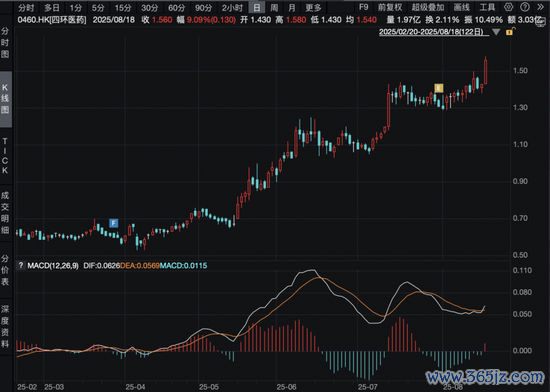This screenshot has height=392, width=550.
Task: Click the 25-06 date axis label
Action: pyautogui.click(x=286, y=387)
